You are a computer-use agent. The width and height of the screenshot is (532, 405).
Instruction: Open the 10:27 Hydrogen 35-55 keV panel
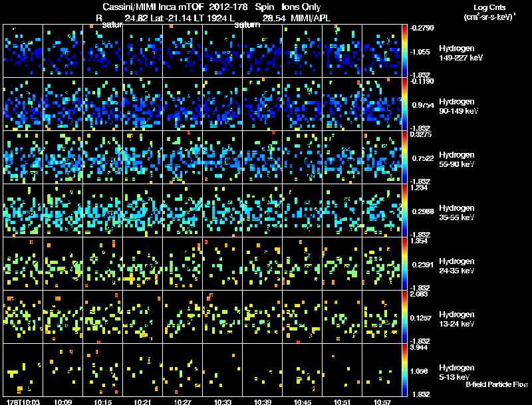coord(182,210)
